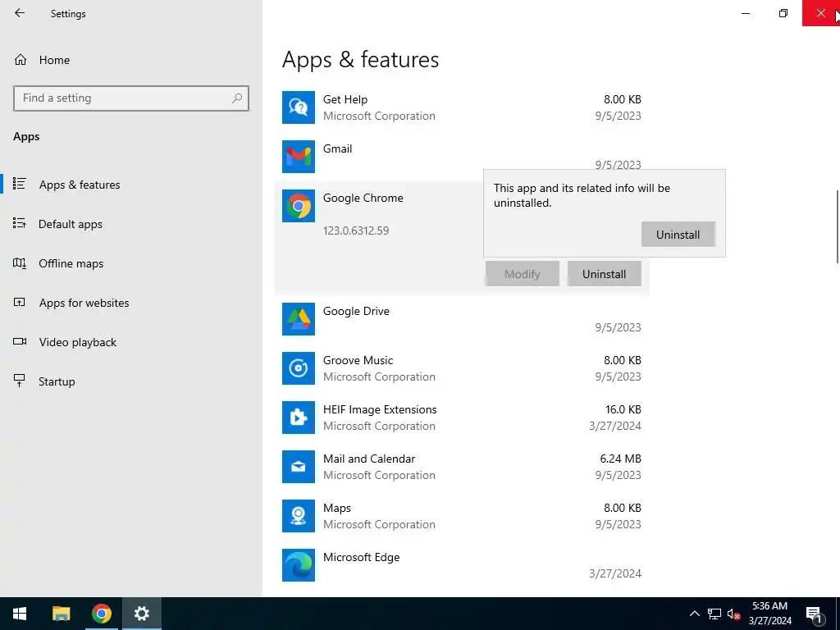
Task: Show hidden tray icons chevron
Action: [694, 614]
